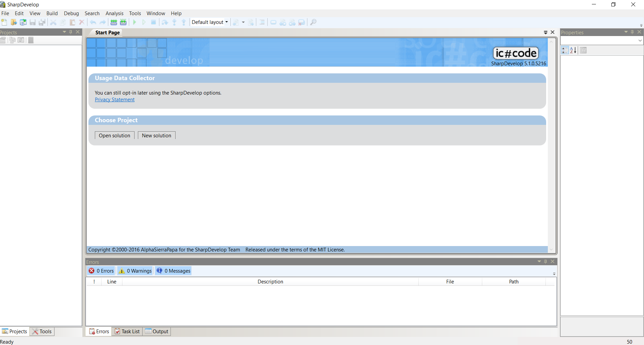Click the alphabetical sort icon in Properties
The image size is (644, 345).
coord(573,50)
